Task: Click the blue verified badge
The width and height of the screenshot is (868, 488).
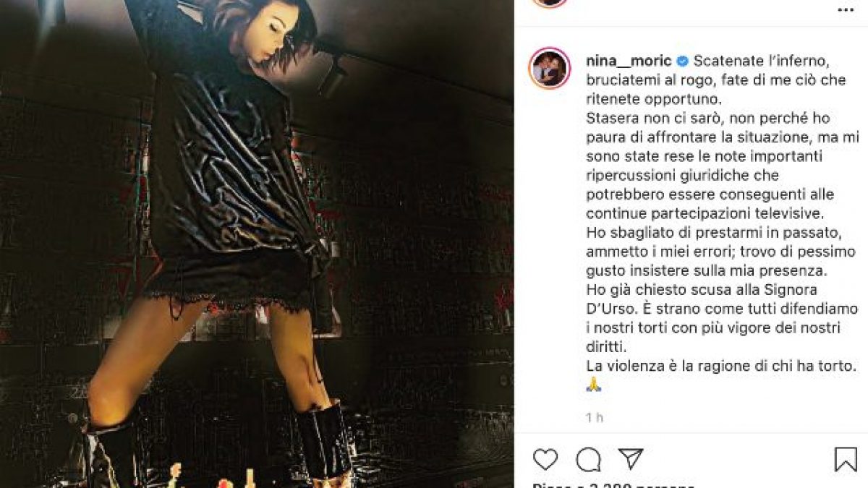Action: pos(681,61)
